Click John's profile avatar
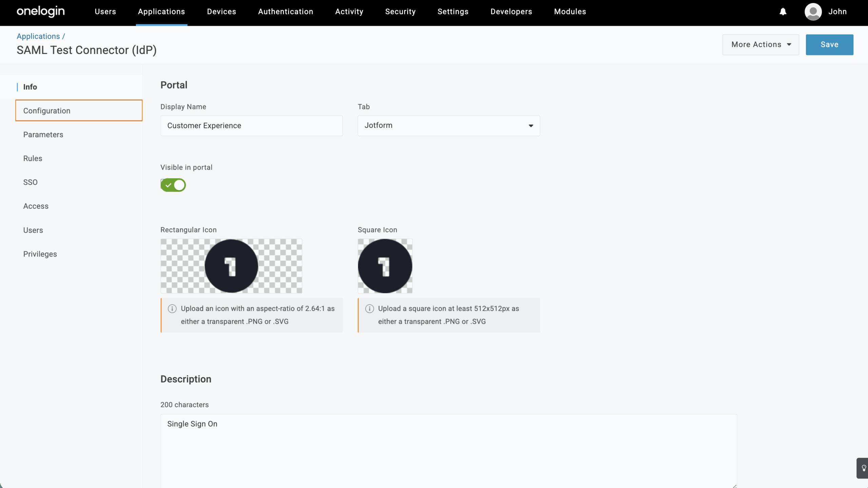The image size is (868, 488). 813,12
